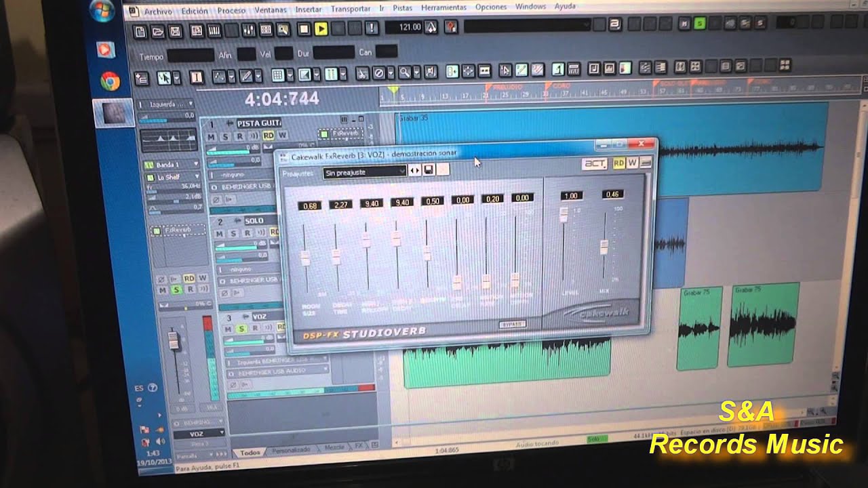The image size is (868, 488).
Task: Click the save preset floppy icon in FxReverb
Action: [429, 169]
